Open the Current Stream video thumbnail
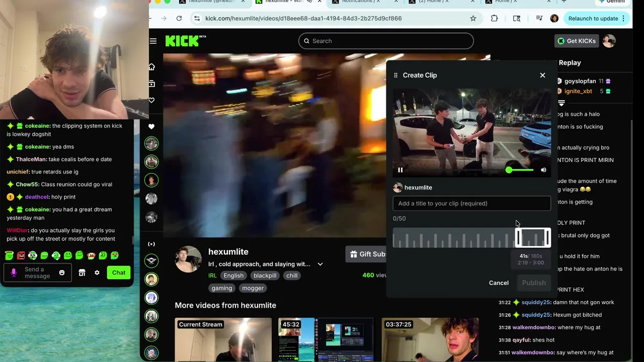The image size is (644, 362). [223, 340]
